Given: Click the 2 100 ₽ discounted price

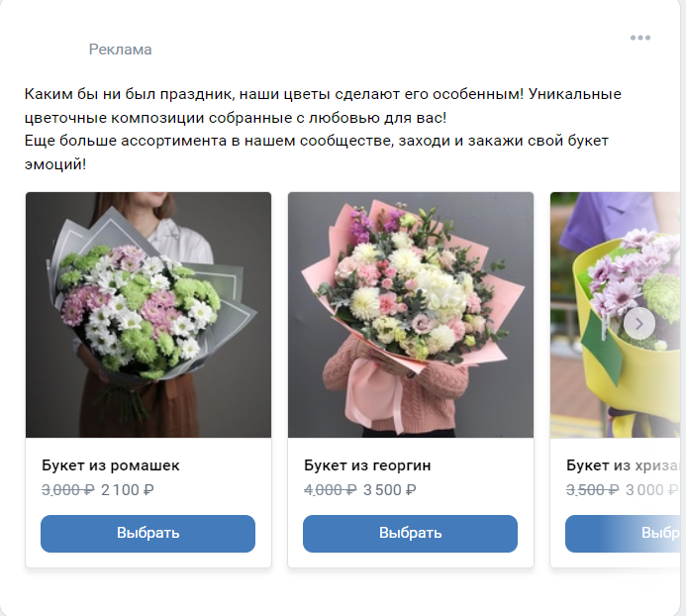Looking at the screenshot, I should tap(128, 489).
